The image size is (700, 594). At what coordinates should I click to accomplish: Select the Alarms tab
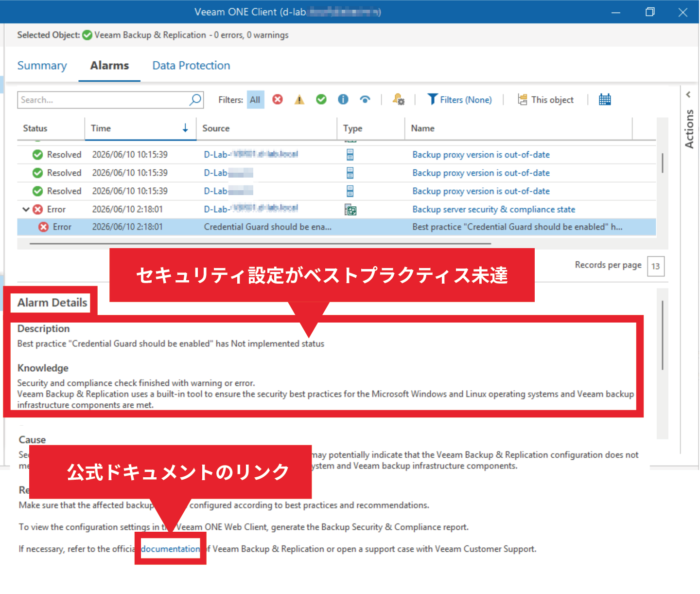point(109,66)
